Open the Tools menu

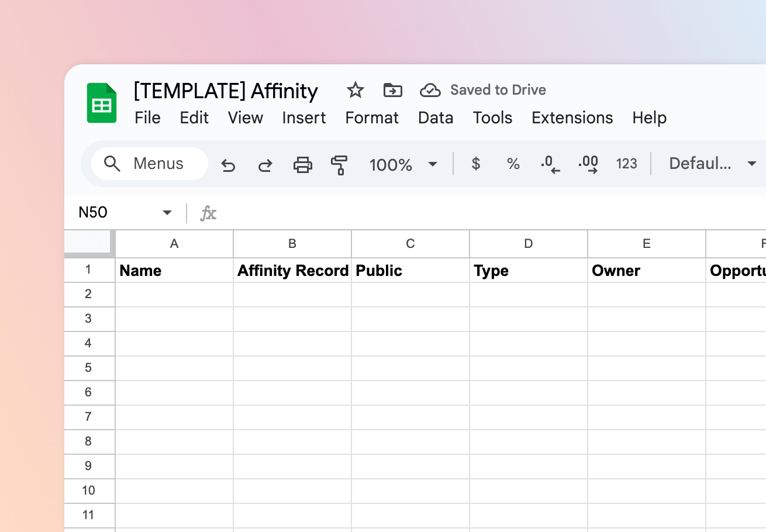[492, 118]
